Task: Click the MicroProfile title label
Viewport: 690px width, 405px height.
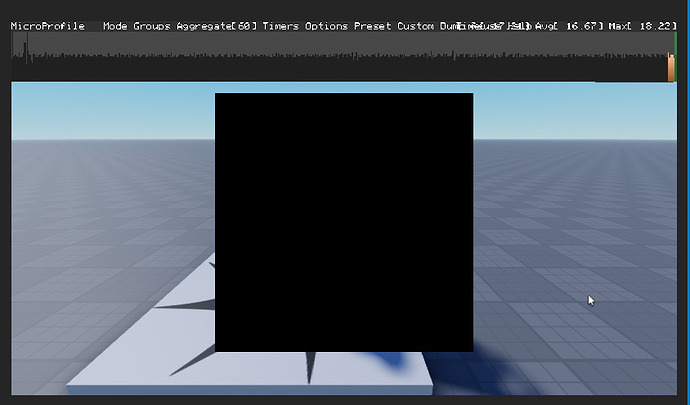Action: click(x=48, y=26)
